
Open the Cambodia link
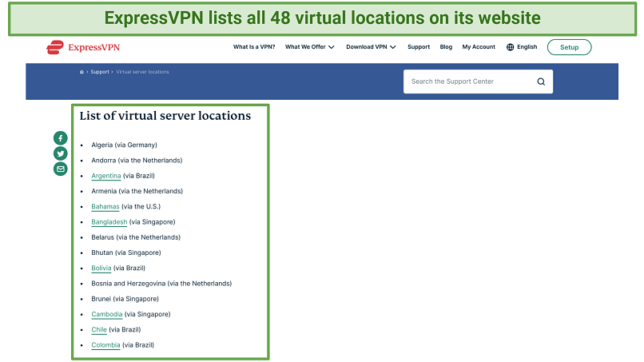107,314
